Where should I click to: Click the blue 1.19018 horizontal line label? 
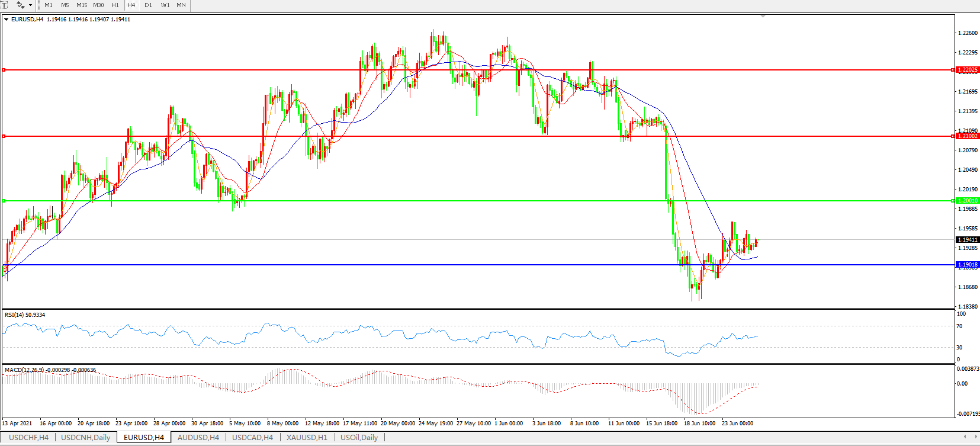tap(968, 265)
